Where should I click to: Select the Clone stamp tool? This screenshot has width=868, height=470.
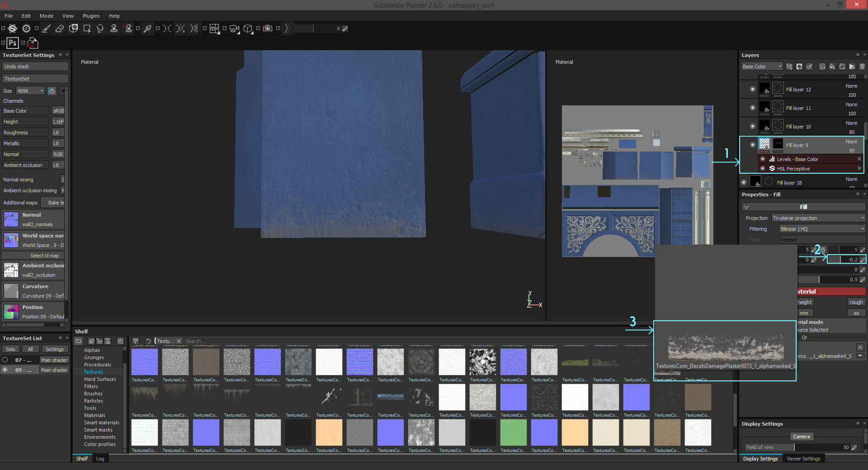(x=114, y=28)
